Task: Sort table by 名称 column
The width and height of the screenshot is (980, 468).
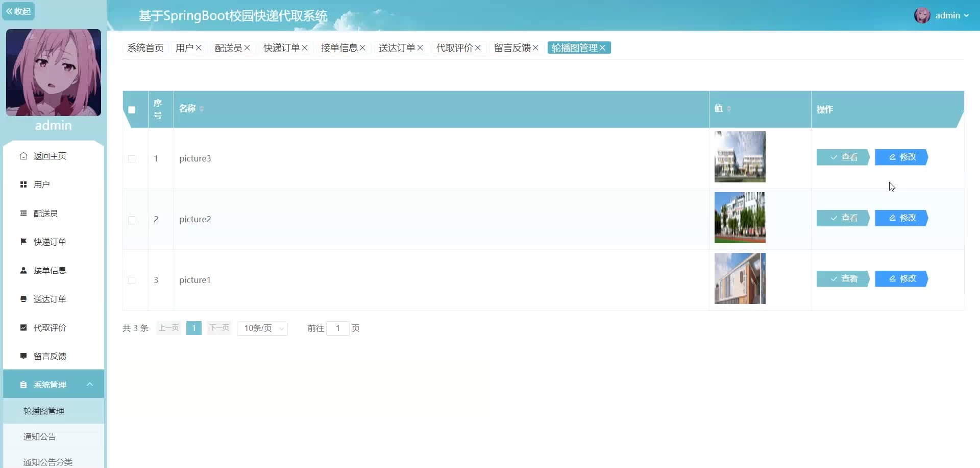Action: pos(202,109)
